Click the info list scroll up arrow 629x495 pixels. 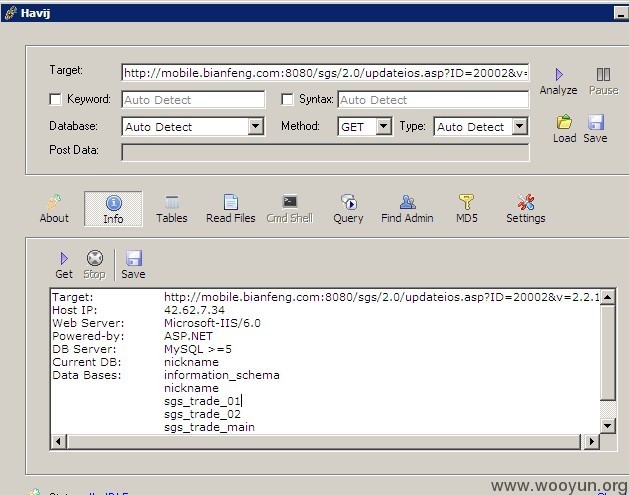point(607,297)
